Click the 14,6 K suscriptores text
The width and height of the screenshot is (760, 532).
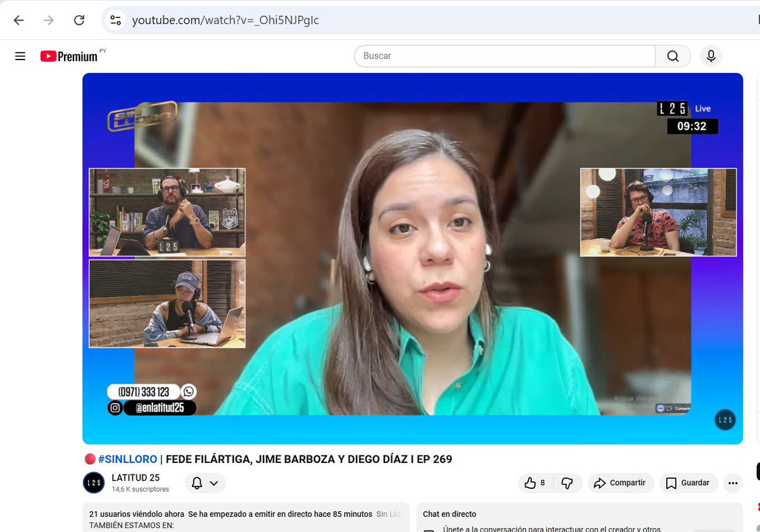[x=141, y=488]
